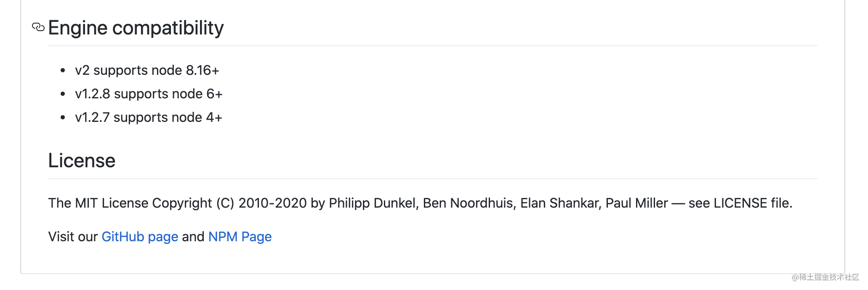Click the word "and" between the links
868x290 pixels.
pyautogui.click(x=193, y=237)
